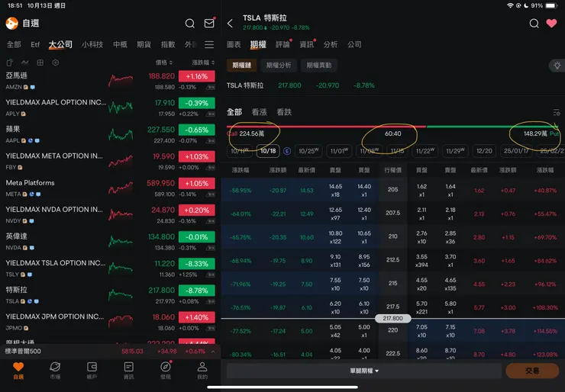
Task: Select the 212.5 strike price row
Action: click(x=392, y=260)
